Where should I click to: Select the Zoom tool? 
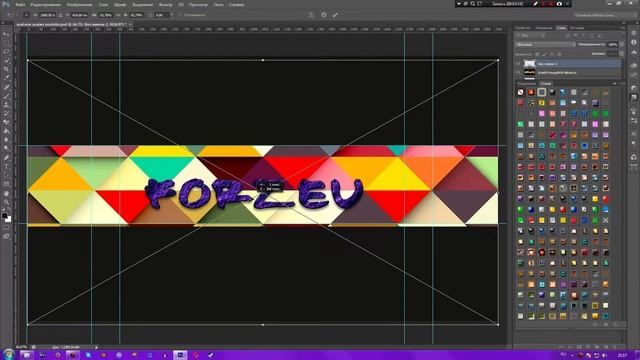click(x=6, y=202)
